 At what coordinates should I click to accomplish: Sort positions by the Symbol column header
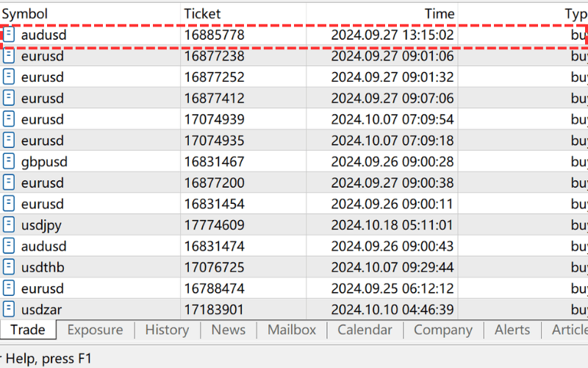pyautogui.click(x=25, y=14)
